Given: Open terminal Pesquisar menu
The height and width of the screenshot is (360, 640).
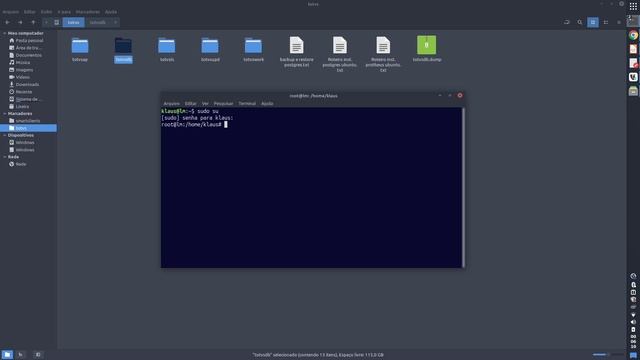Looking at the screenshot, I should pos(224,104).
